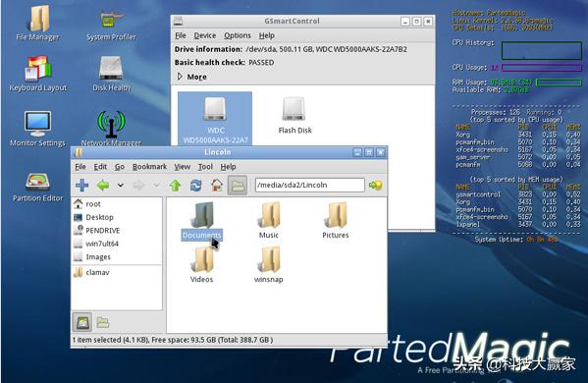
Task: Open Options menu in GSmartControl
Action: tap(238, 35)
